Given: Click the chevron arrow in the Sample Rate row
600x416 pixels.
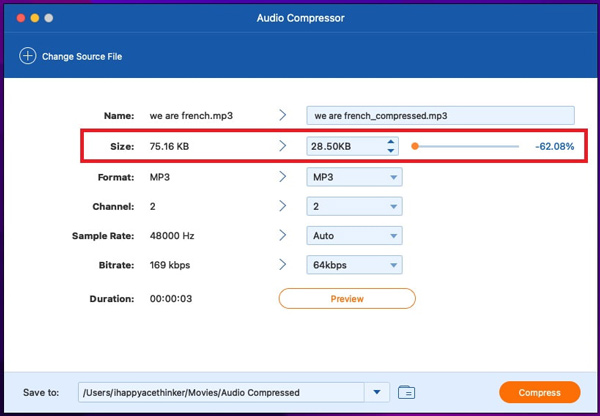Looking at the screenshot, I should pyautogui.click(x=282, y=235).
